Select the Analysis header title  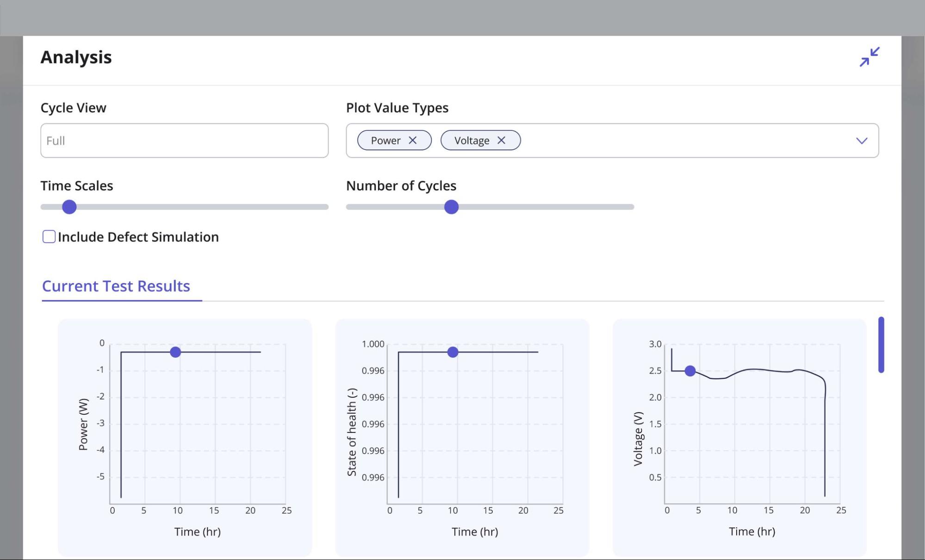tap(76, 57)
